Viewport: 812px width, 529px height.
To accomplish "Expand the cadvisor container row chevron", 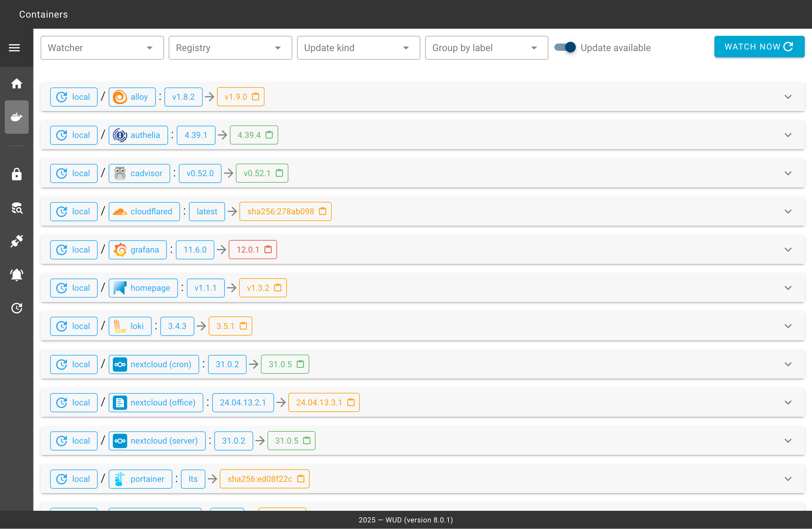I will coord(788,173).
